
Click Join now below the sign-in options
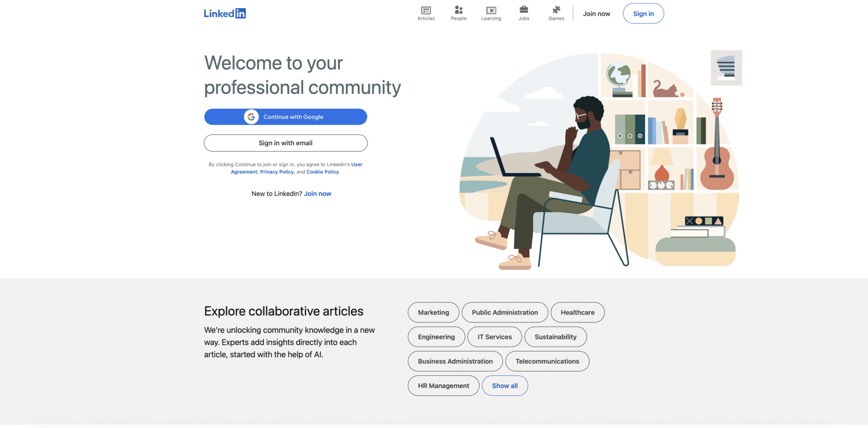click(317, 193)
